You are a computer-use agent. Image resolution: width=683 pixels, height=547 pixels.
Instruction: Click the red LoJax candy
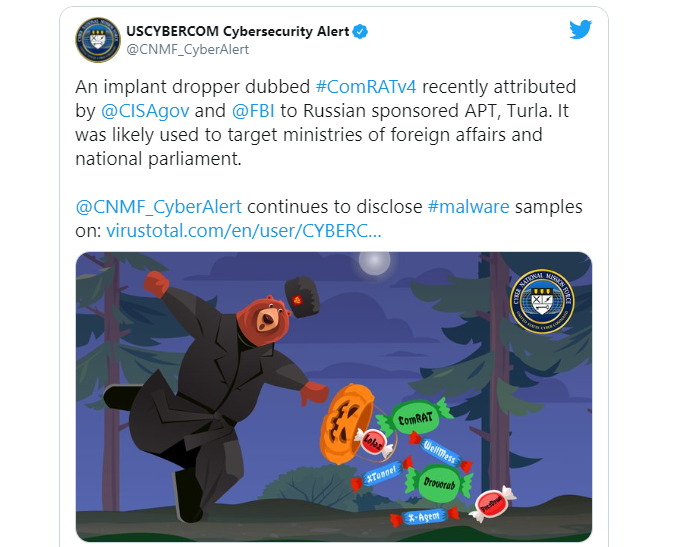(x=373, y=442)
